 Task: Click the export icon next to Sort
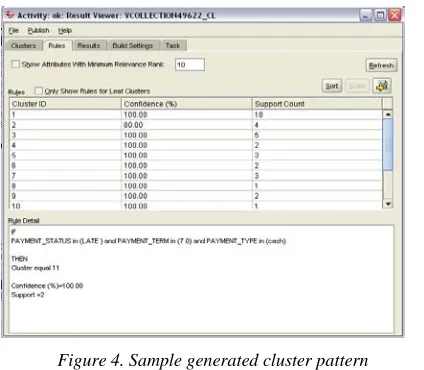click(x=382, y=86)
